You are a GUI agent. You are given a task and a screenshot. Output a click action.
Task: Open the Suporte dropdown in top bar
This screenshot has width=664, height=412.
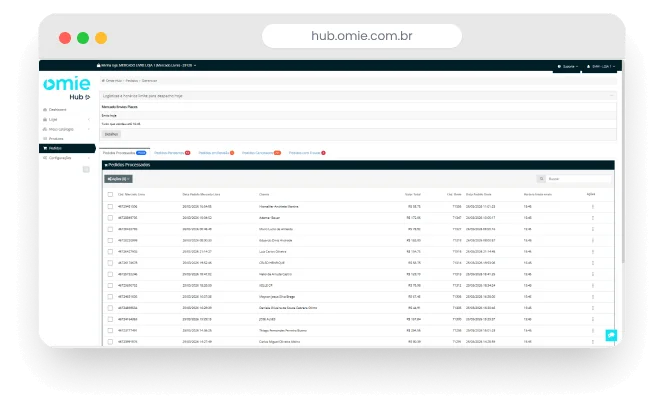coord(567,66)
